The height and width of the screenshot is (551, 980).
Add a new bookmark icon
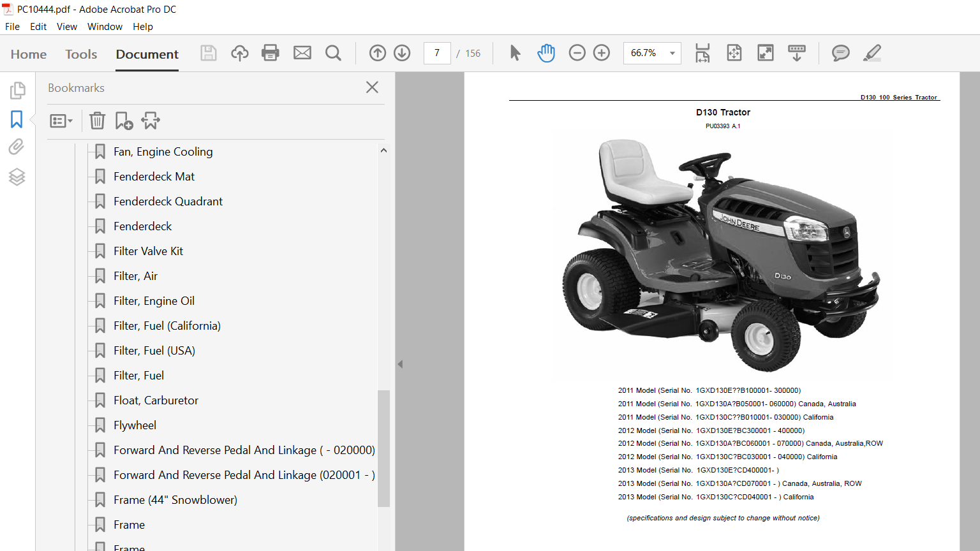pyautogui.click(x=124, y=121)
